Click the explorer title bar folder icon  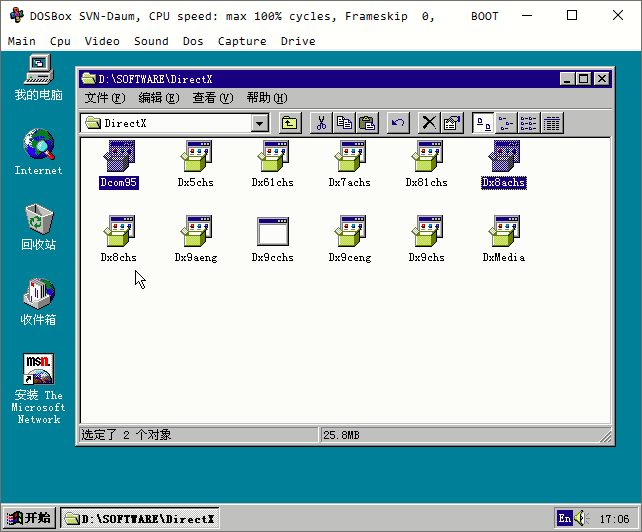point(88,78)
